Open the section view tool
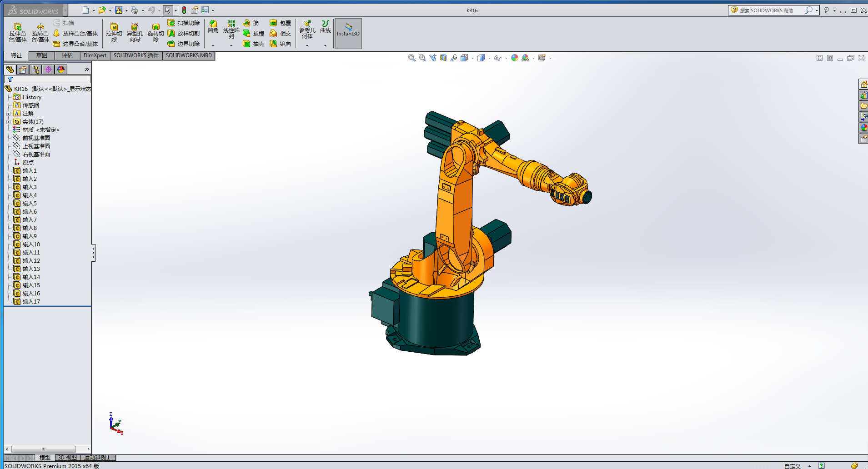Image resolution: width=868 pixels, height=469 pixels. click(x=443, y=58)
